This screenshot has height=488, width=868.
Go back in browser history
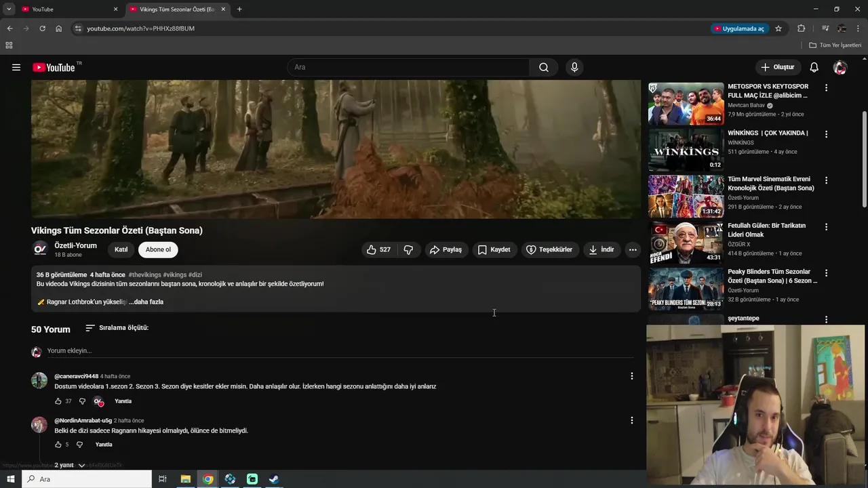(x=9, y=28)
